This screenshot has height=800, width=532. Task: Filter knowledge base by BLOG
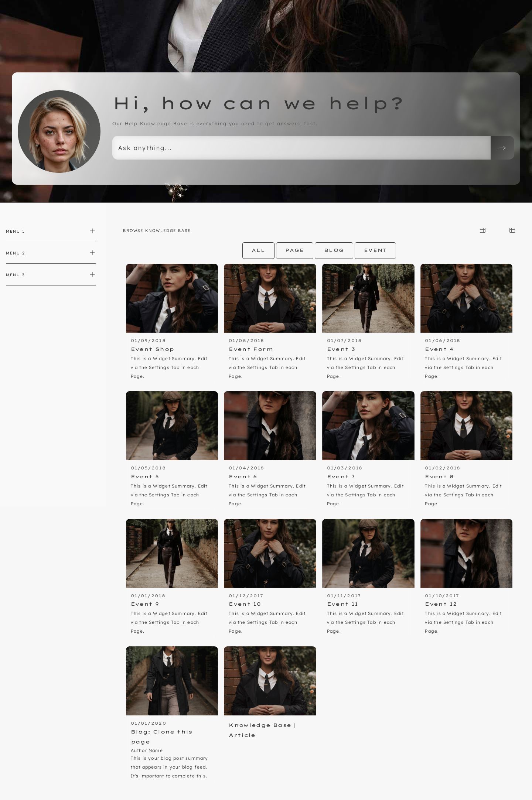point(334,250)
